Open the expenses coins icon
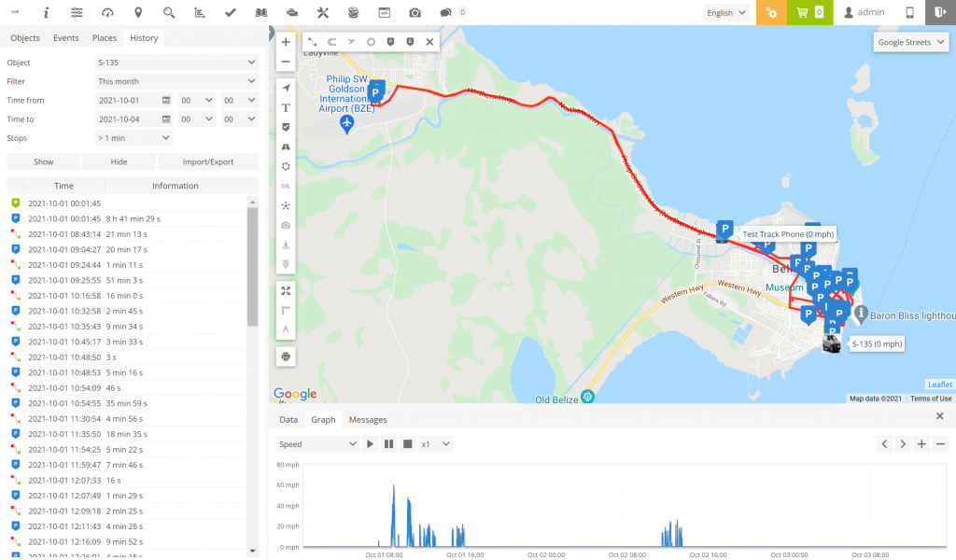 (x=353, y=12)
